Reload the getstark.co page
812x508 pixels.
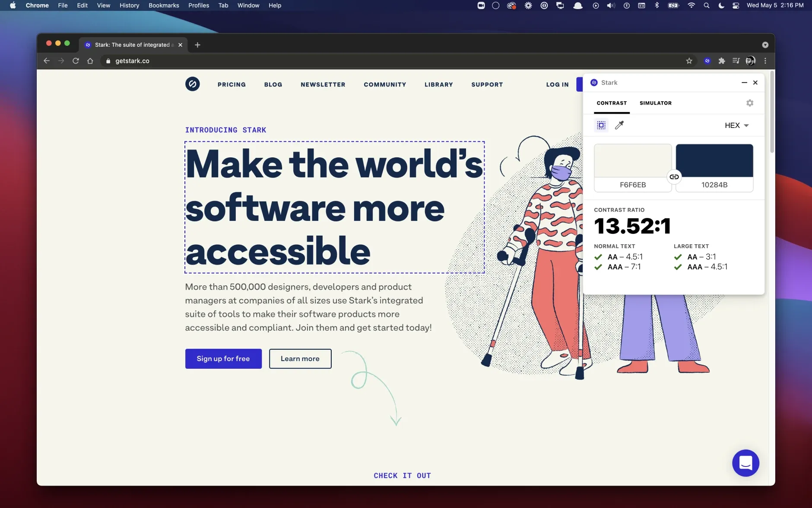click(76, 61)
